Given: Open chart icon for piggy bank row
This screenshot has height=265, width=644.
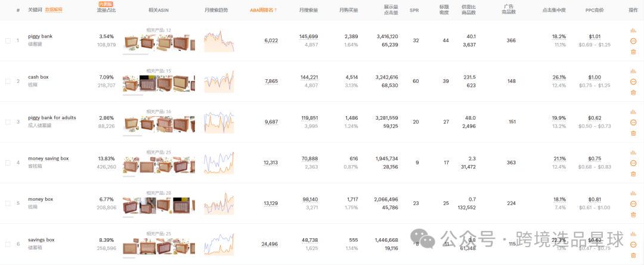Looking at the screenshot, I should coord(633,30).
